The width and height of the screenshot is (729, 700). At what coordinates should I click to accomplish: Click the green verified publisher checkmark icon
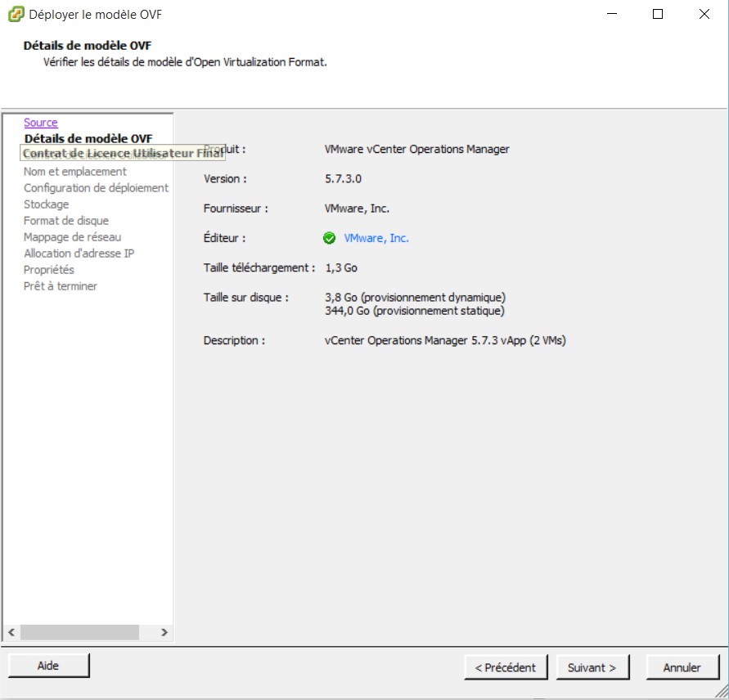(329, 238)
